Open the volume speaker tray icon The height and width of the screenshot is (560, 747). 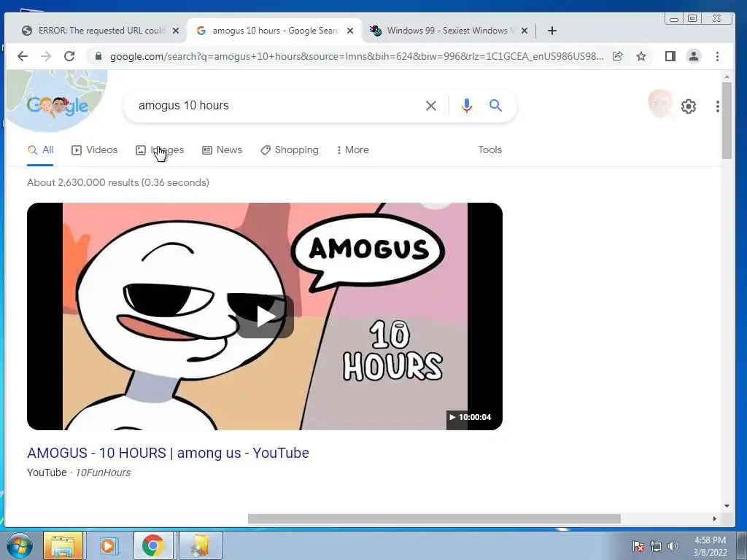pos(673,546)
